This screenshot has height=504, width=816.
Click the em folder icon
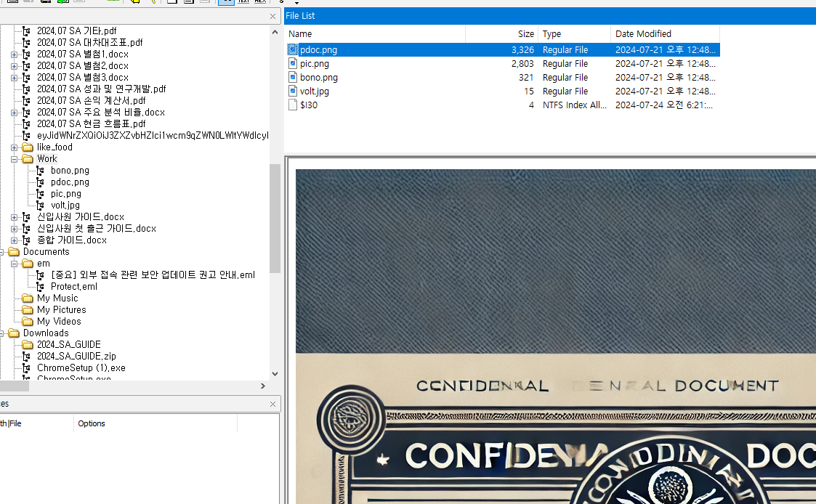[x=28, y=263]
